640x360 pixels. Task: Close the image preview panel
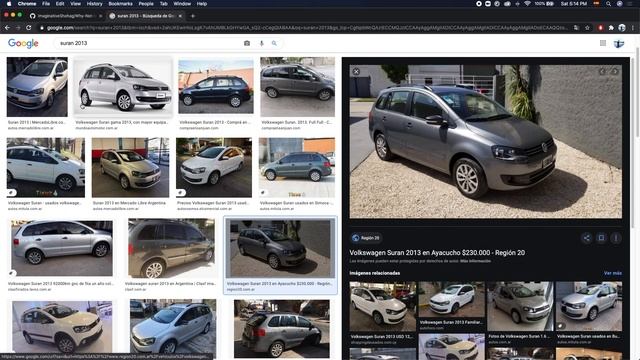pos(356,71)
